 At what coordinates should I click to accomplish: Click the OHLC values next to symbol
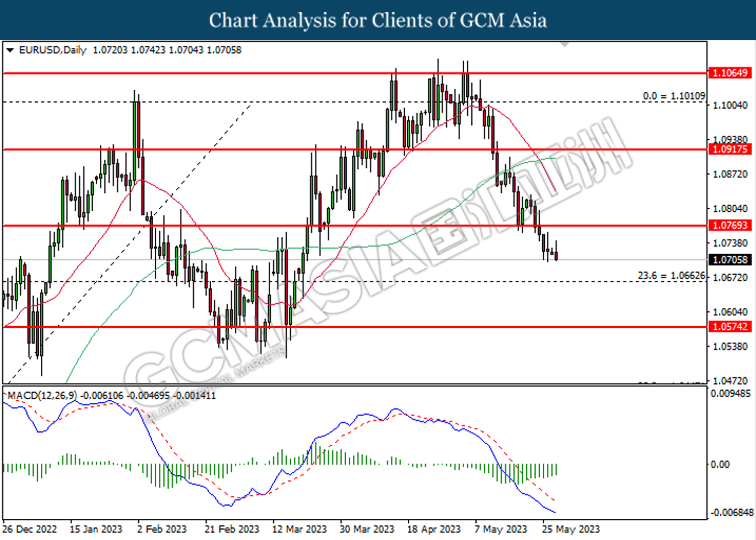click(167, 50)
